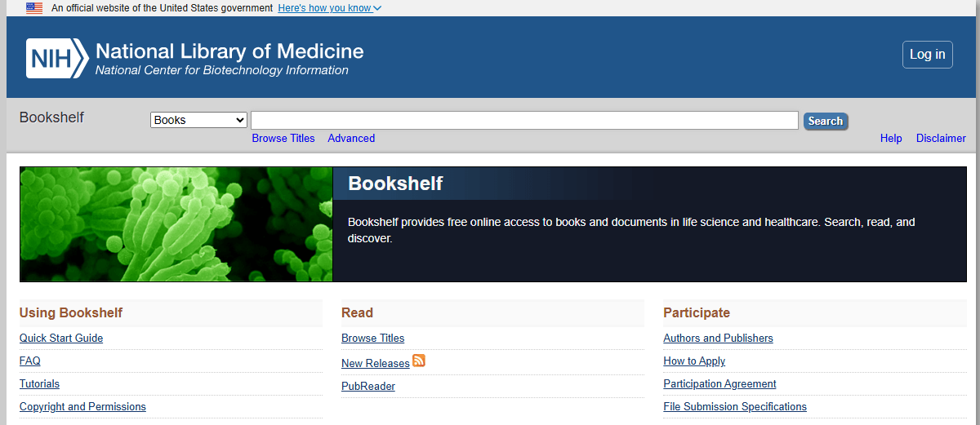Open Authors and Publishers link
This screenshot has height=425, width=980.
(719, 339)
